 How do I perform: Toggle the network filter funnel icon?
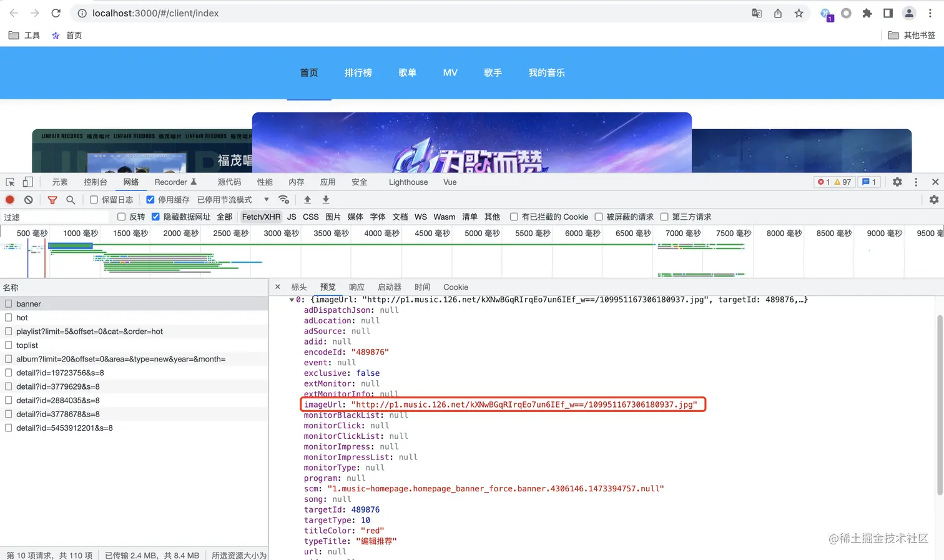[52, 200]
